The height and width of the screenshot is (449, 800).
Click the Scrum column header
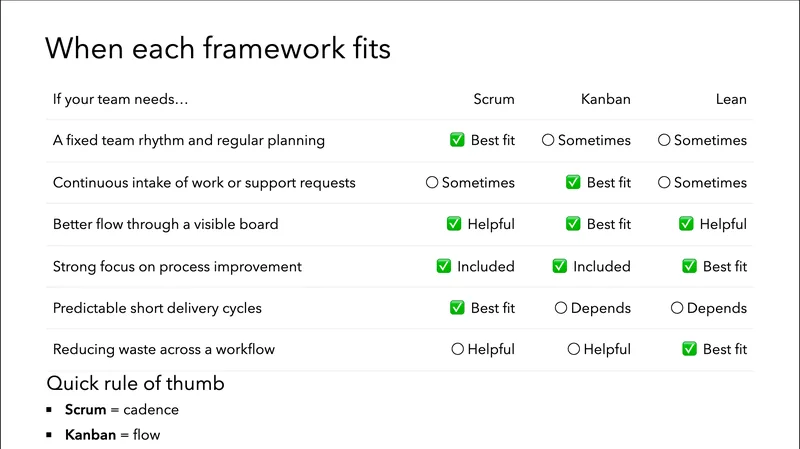(x=494, y=99)
